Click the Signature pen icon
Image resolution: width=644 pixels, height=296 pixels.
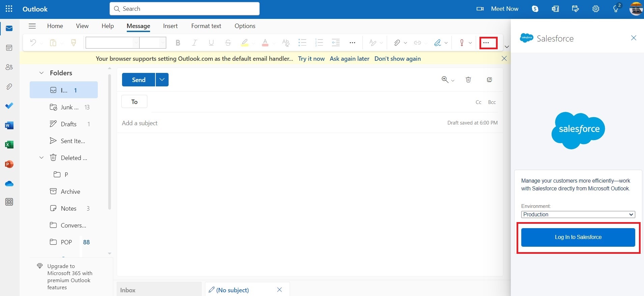437,43
